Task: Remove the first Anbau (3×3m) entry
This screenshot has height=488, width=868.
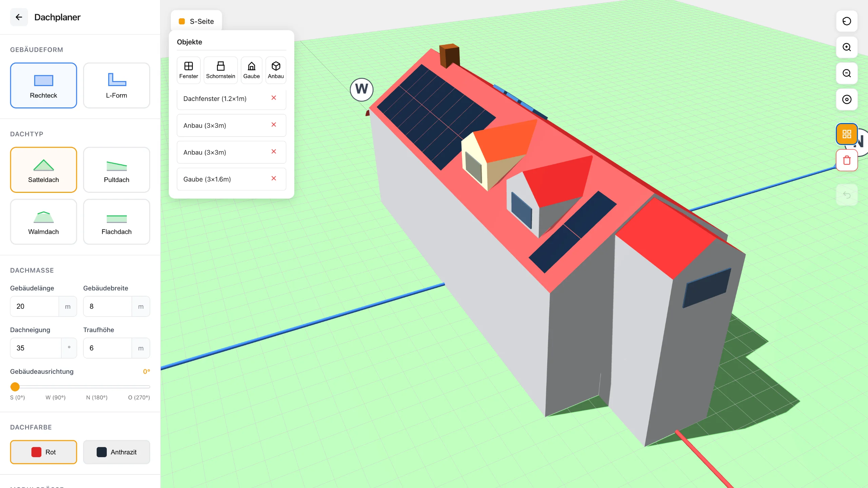Action: click(x=274, y=125)
